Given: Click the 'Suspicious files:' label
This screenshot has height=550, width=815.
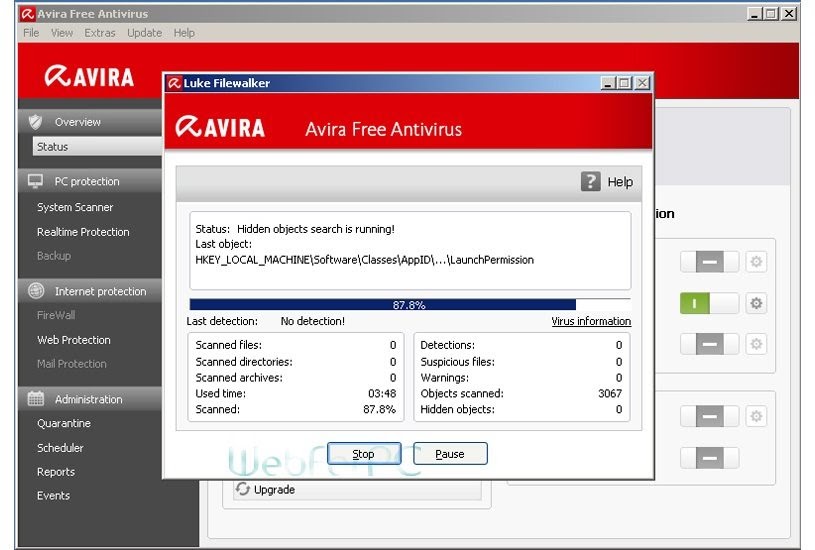Looking at the screenshot, I should (x=457, y=362).
